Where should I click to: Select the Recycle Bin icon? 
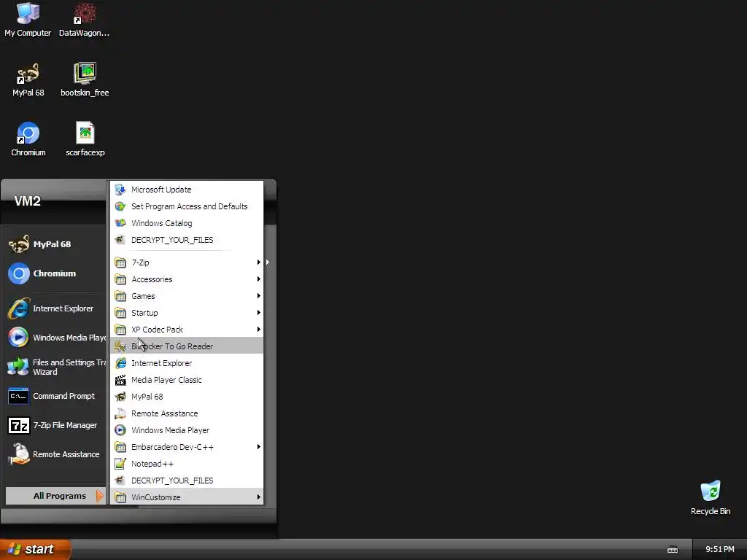[711, 498]
